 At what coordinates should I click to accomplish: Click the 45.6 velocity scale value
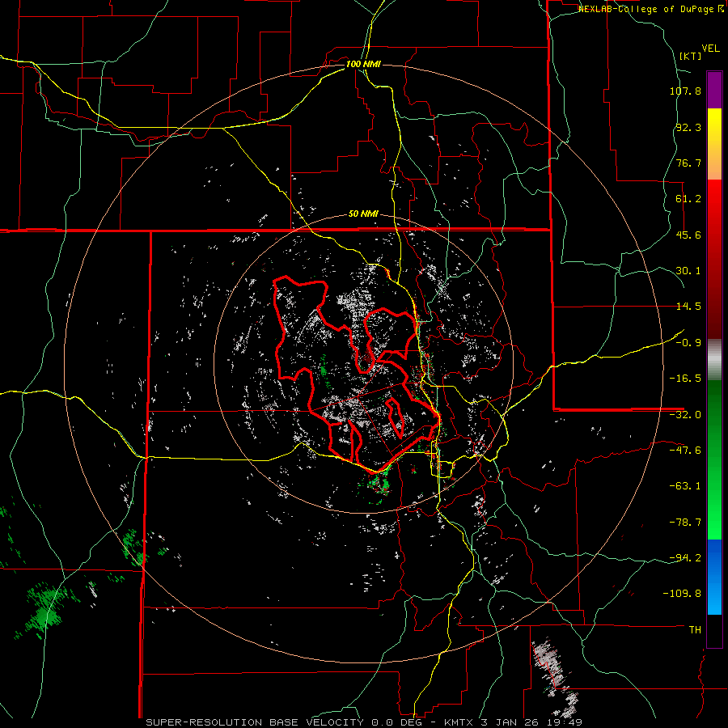pyautogui.click(x=688, y=235)
